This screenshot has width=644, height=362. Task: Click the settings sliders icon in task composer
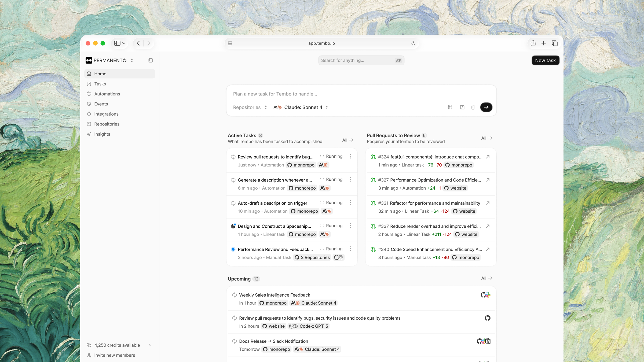coord(450,107)
